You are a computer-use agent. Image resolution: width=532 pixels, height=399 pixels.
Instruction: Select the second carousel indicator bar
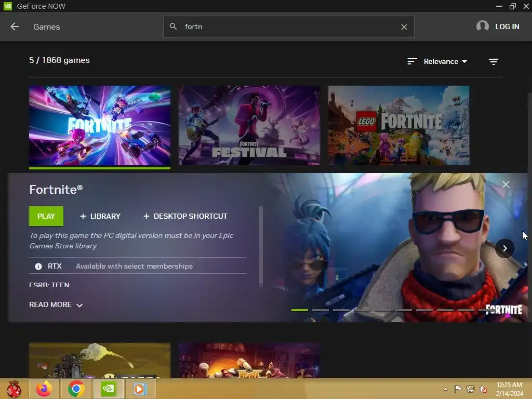click(320, 310)
